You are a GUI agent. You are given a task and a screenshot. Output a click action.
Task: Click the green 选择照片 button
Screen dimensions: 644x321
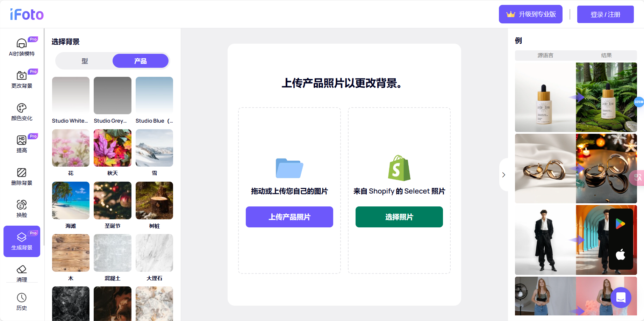[x=399, y=217]
